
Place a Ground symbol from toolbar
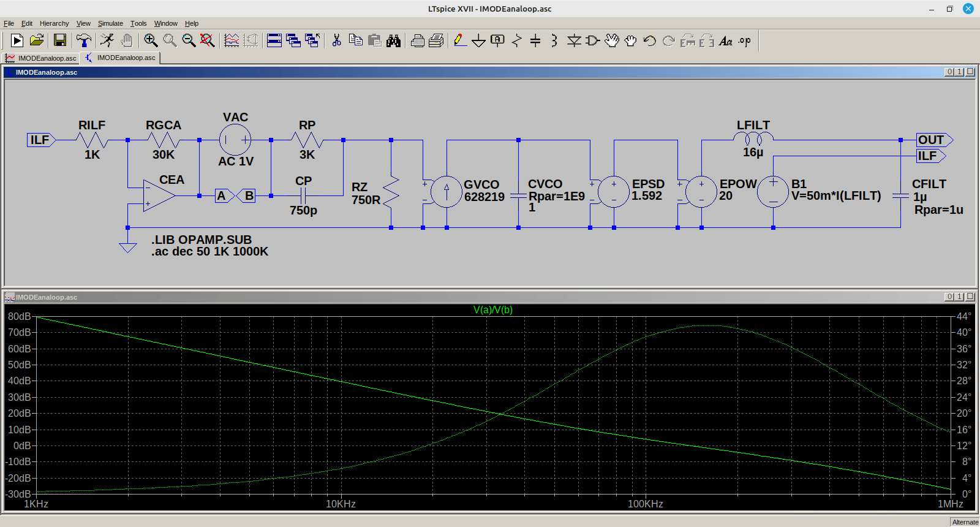479,40
